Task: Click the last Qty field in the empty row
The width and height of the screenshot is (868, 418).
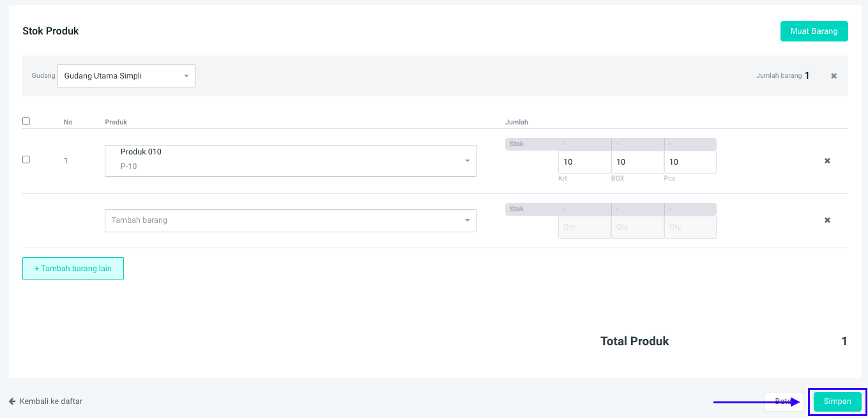Action: (690, 227)
